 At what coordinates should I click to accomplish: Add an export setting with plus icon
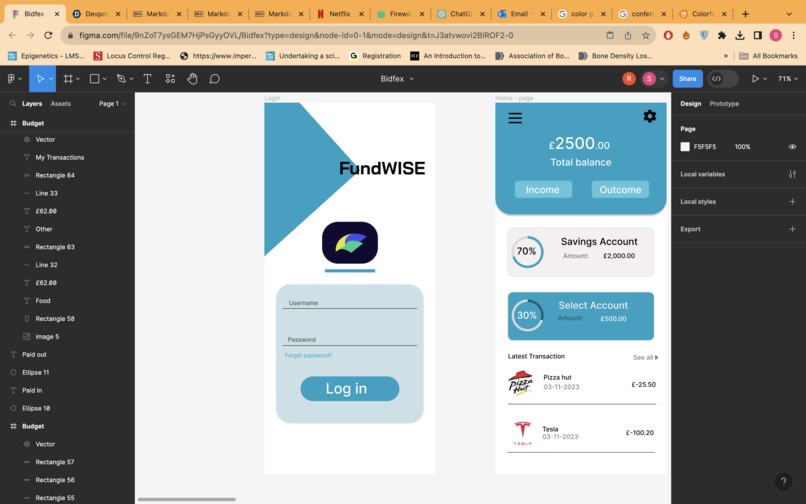[x=792, y=229]
